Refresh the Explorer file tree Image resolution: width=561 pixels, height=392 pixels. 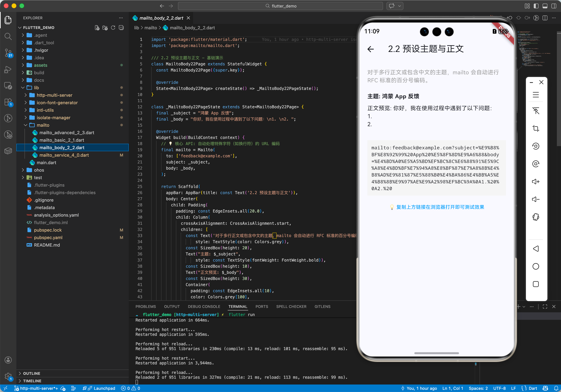pyautogui.click(x=113, y=28)
